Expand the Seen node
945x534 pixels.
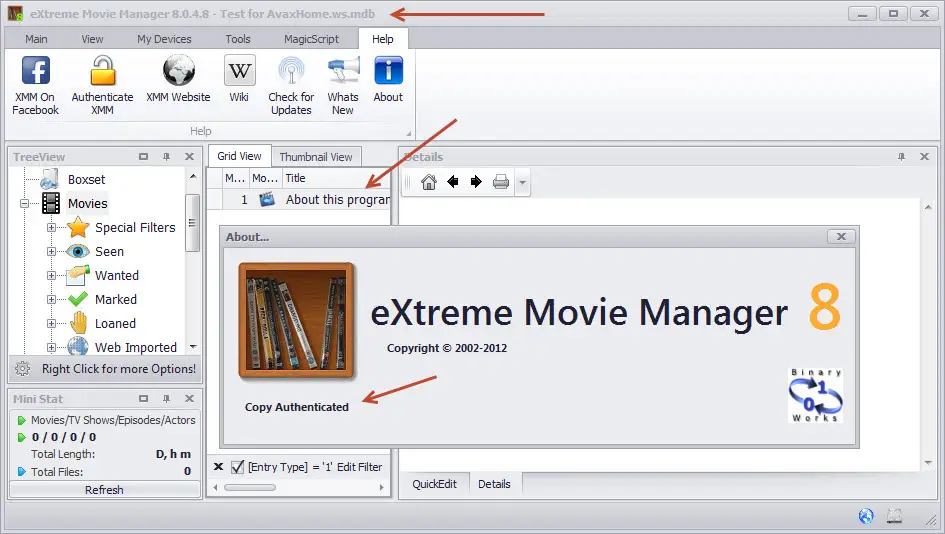click(x=51, y=252)
